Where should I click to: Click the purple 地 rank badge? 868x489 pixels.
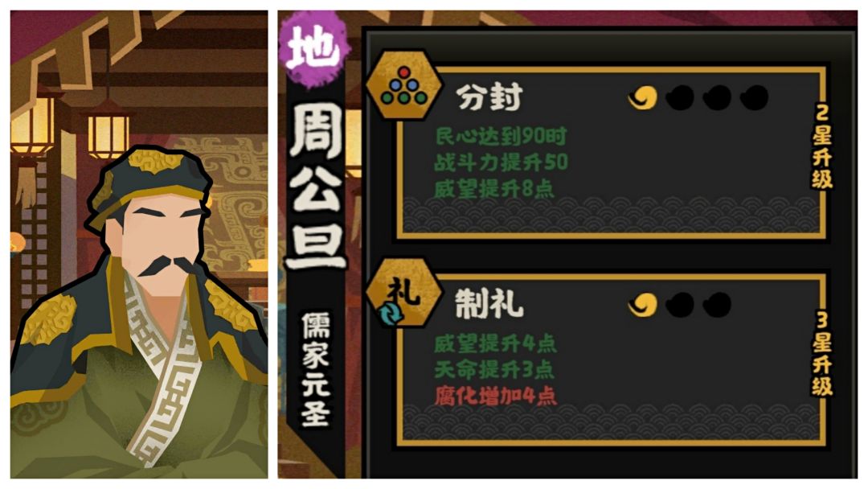click(x=314, y=49)
